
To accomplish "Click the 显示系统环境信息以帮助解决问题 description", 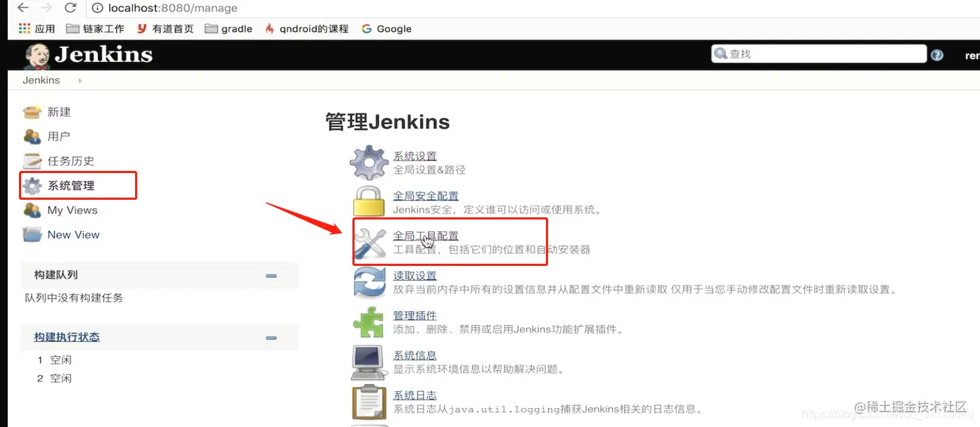I will (478, 369).
